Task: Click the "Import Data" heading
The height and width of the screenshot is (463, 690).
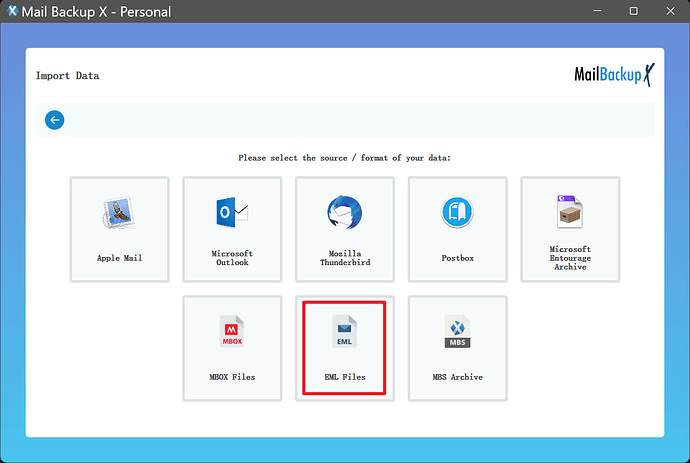Action: [x=67, y=76]
